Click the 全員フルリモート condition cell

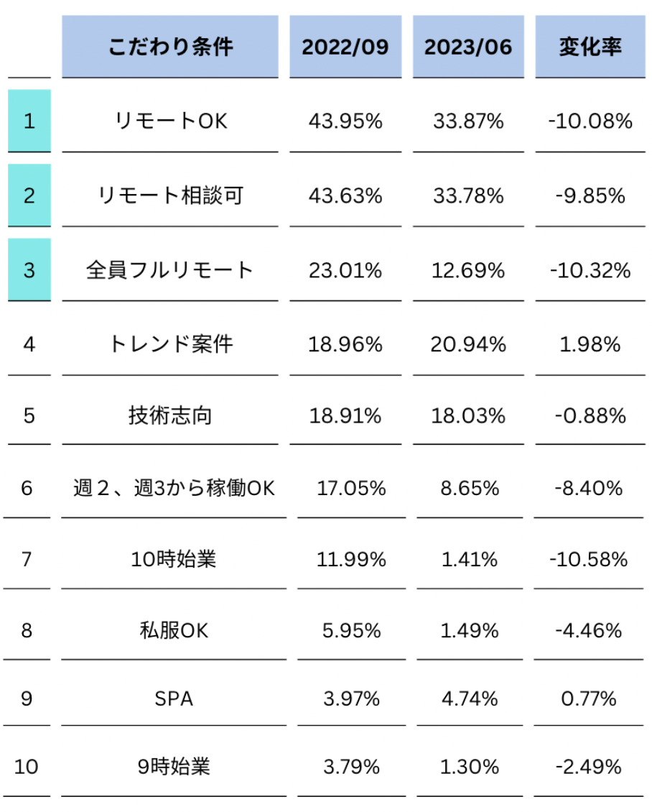170,270
